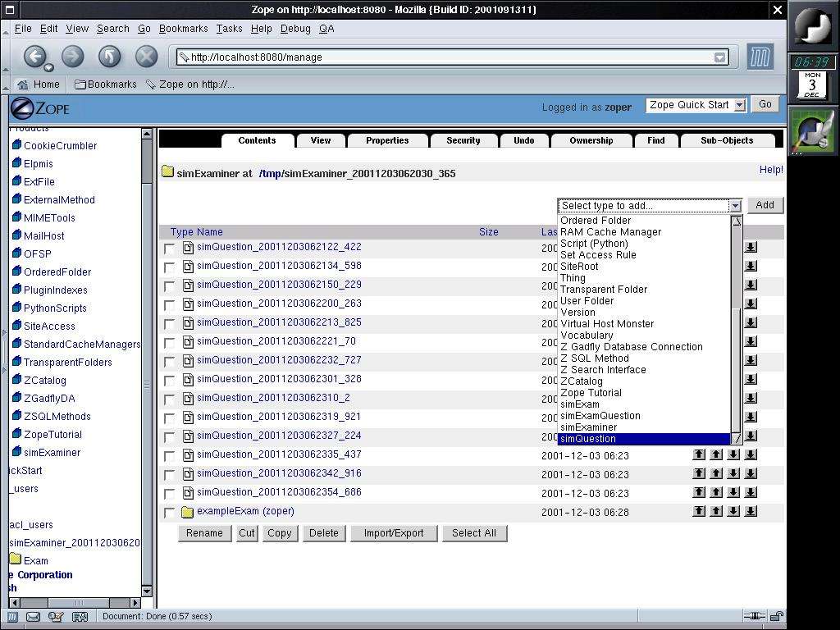Open the Navigator icon in the status bar

click(11, 617)
